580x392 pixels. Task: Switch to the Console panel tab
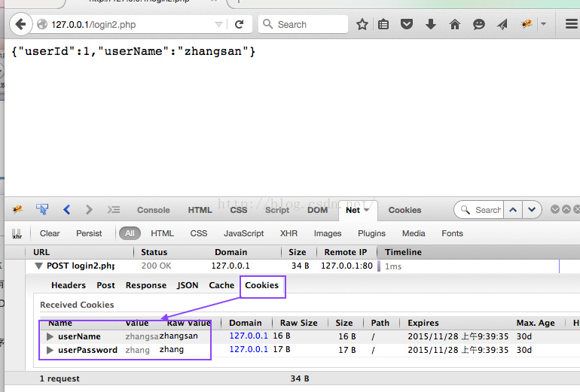[154, 210]
